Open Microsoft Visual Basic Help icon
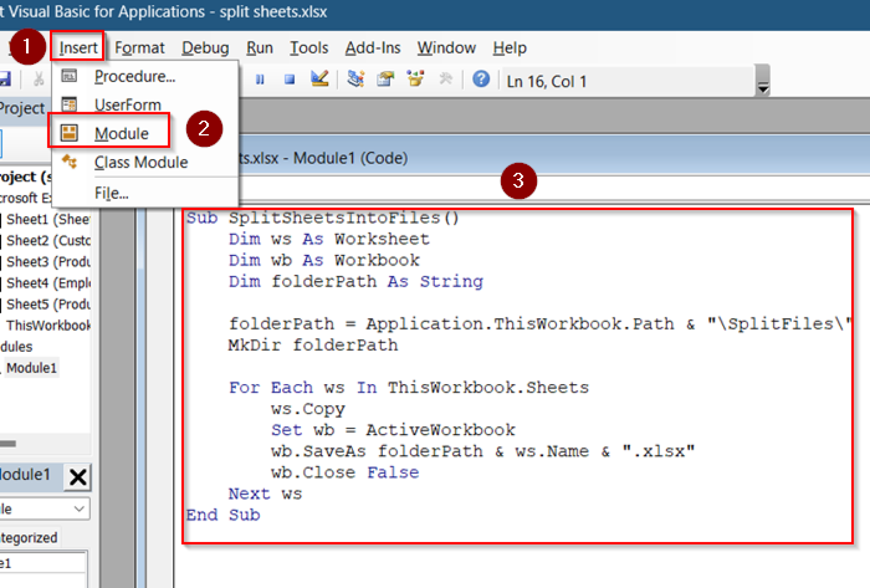 click(x=481, y=80)
